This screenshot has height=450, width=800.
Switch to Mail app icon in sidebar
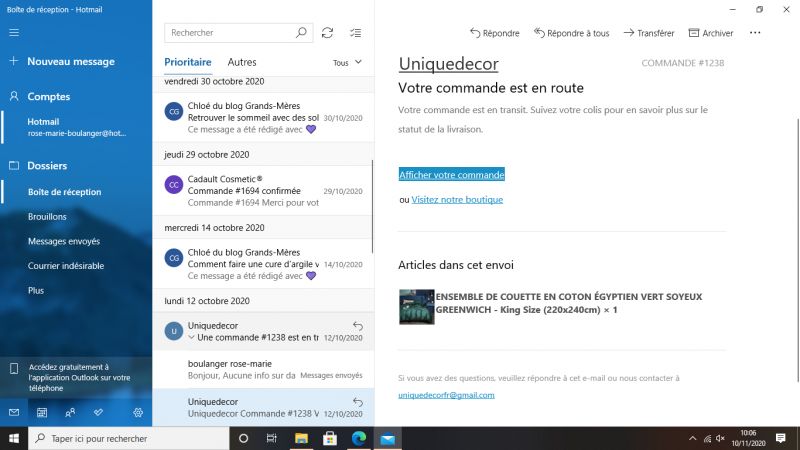tap(14, 412)
